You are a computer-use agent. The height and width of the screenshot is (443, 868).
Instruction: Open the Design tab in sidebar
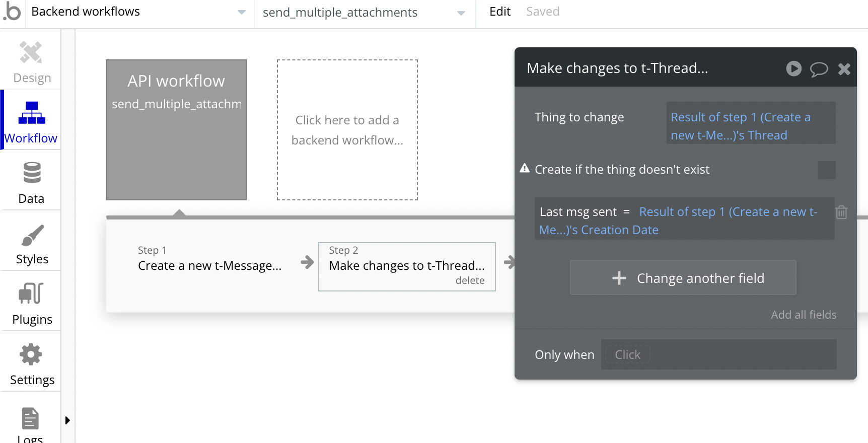(x=31, y=62)
